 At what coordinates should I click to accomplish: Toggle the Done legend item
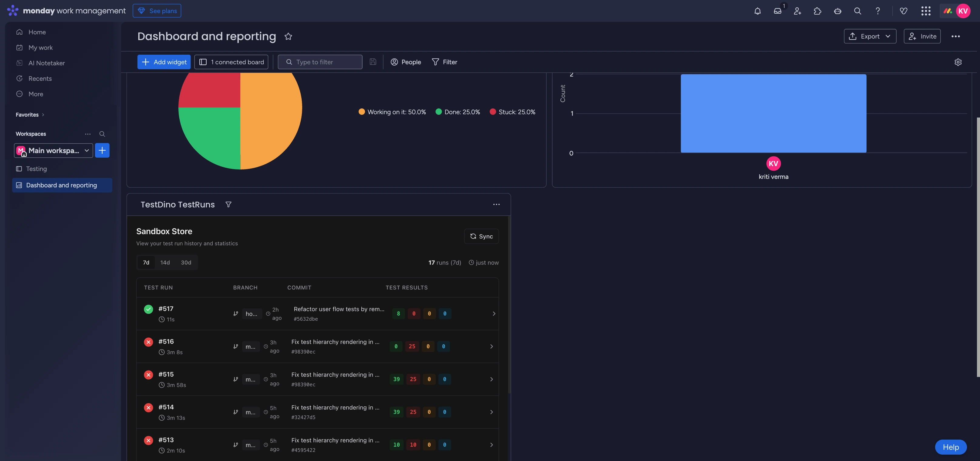458,112
